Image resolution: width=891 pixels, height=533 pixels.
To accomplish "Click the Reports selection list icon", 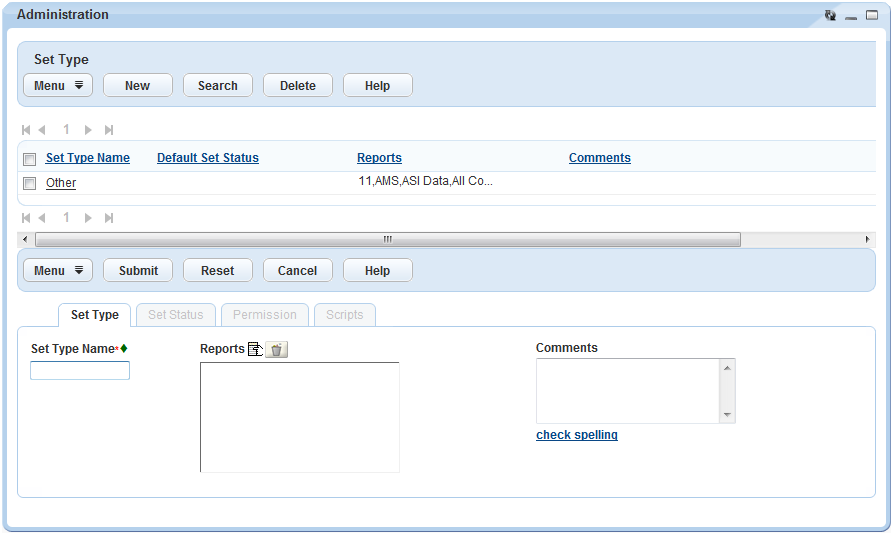I will click(x=255, y=349).
